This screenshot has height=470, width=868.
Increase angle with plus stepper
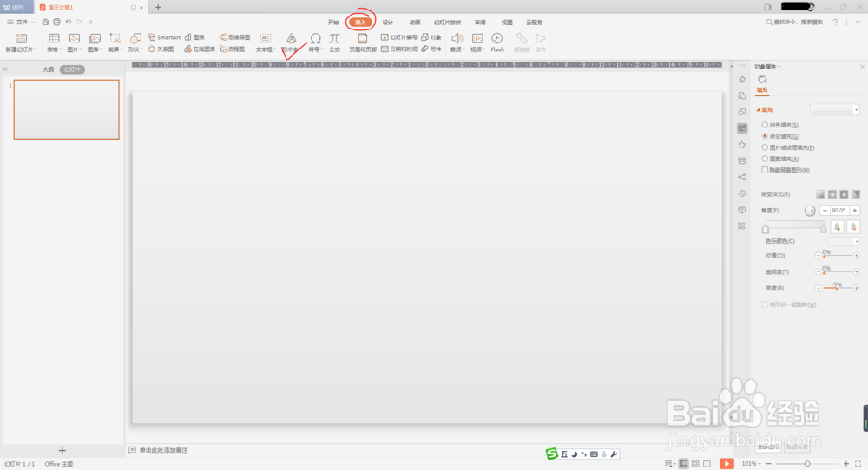tap(855, 210)
